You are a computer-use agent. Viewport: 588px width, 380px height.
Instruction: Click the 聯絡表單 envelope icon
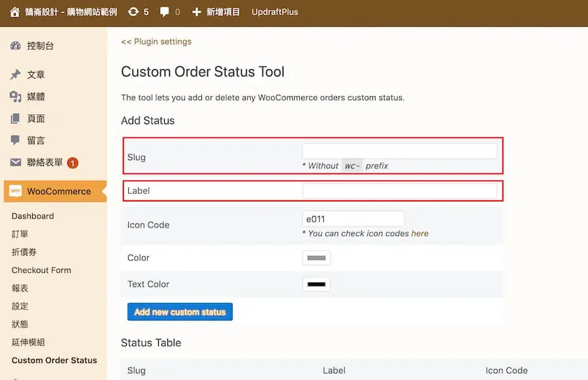16,162
